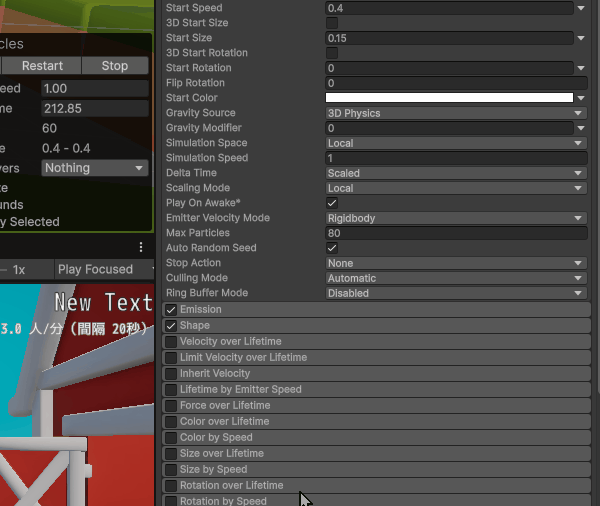The height and width of the screenshot is (506, 600).
Task: Click the Max Particles input field
Action: [455, 233]
